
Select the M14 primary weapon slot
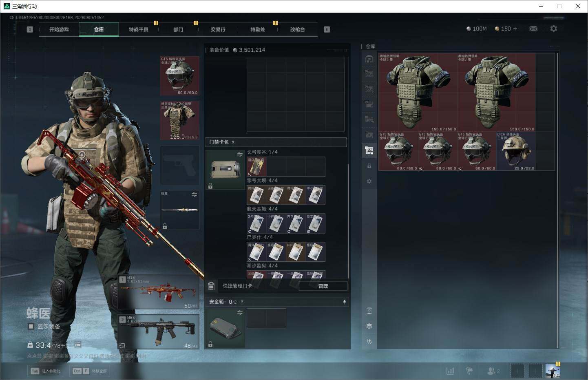[159, 292]
